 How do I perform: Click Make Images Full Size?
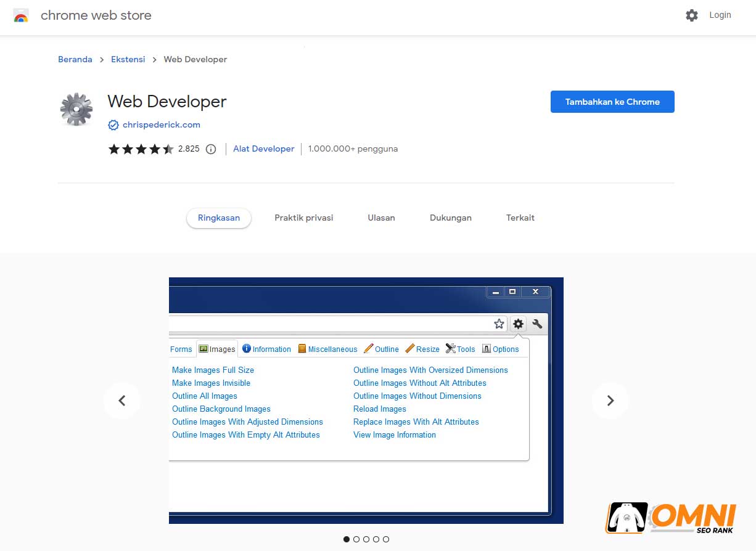point(213,370)
